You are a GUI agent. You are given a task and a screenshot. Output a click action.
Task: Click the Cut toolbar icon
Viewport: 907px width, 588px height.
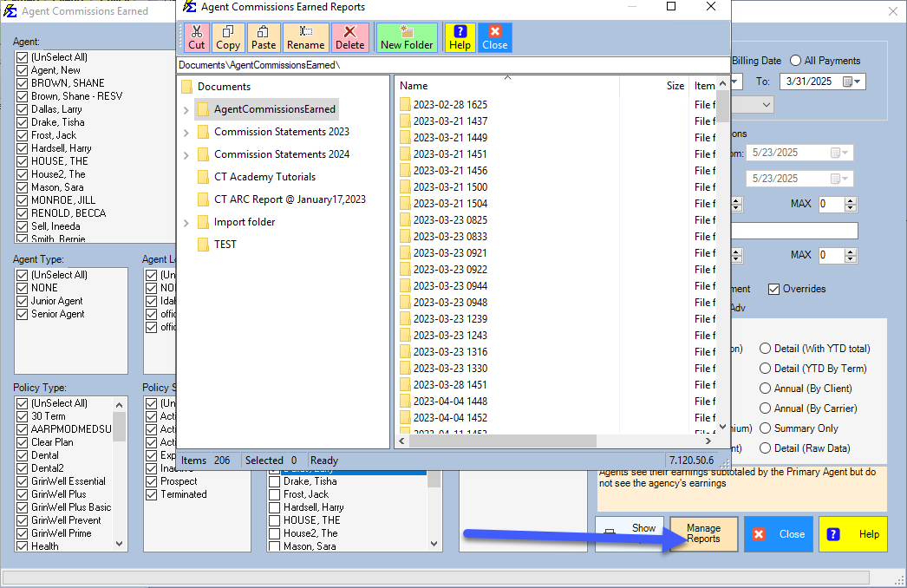coord(196,37)
